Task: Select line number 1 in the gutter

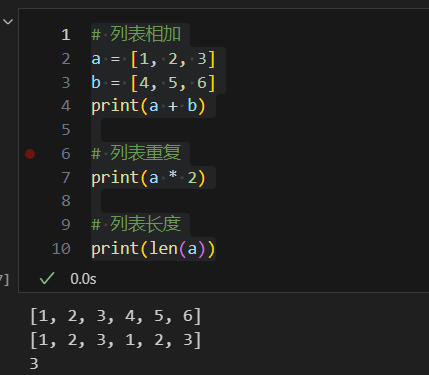Action: pyautogui.click(x=66, y=35)
